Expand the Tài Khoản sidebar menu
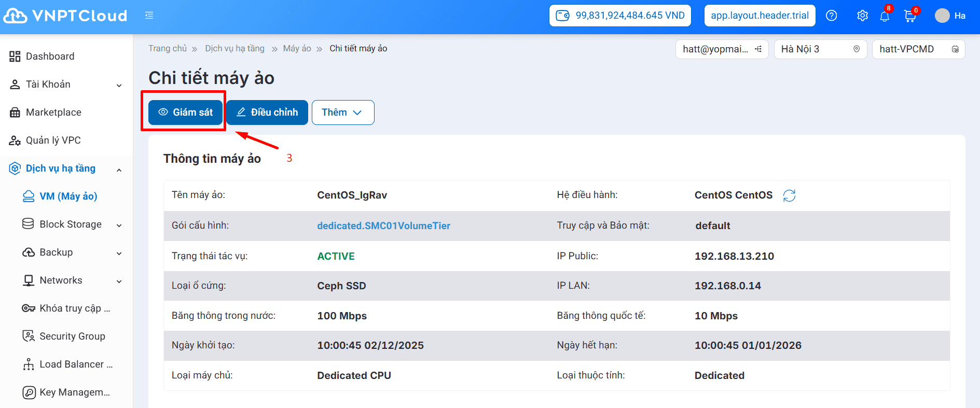Screen dimensions: 980x408 (x=66, y=85)
